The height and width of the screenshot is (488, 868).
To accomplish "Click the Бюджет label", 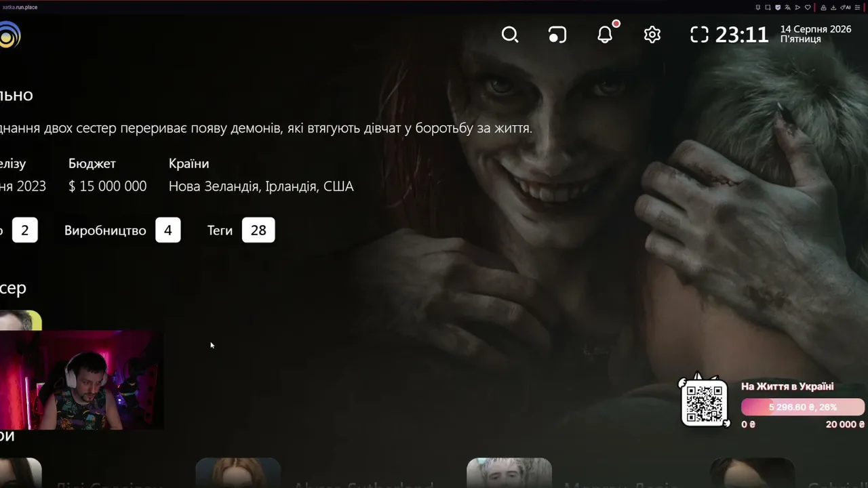I will point(92,163).
